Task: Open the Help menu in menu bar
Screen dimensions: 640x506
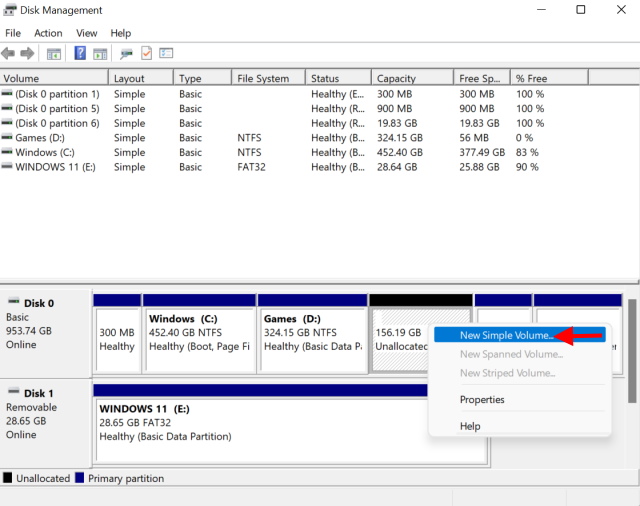Action: click(x=120, y=33)
